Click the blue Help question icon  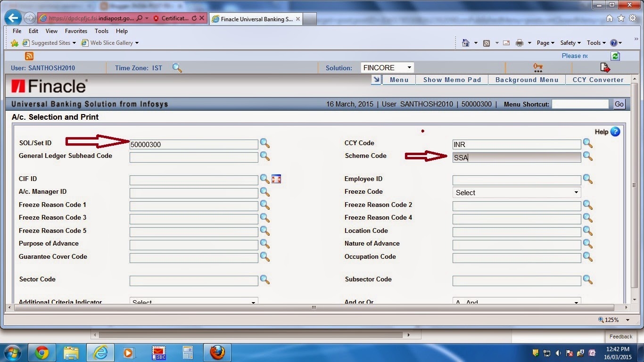tap(615, 132)
